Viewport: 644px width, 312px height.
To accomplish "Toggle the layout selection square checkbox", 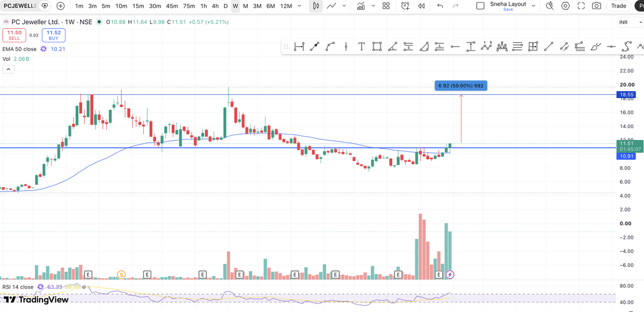I will (480, 6).
